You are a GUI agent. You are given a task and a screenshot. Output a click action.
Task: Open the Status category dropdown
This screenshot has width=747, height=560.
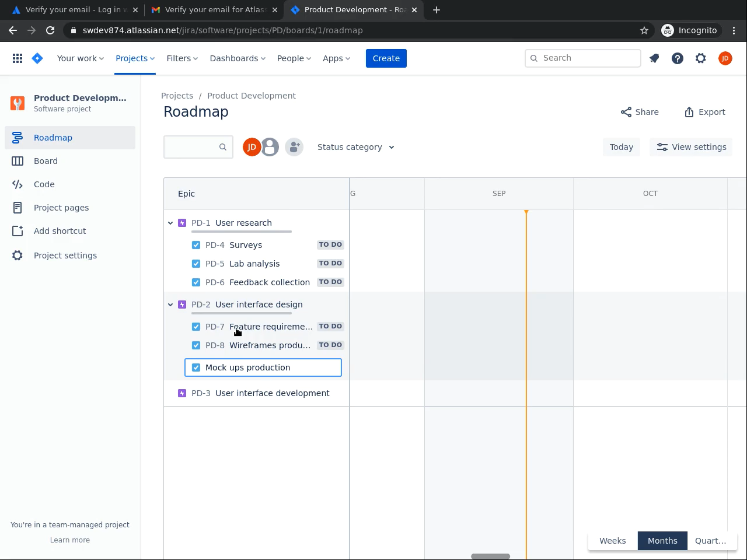pos(355,147)
